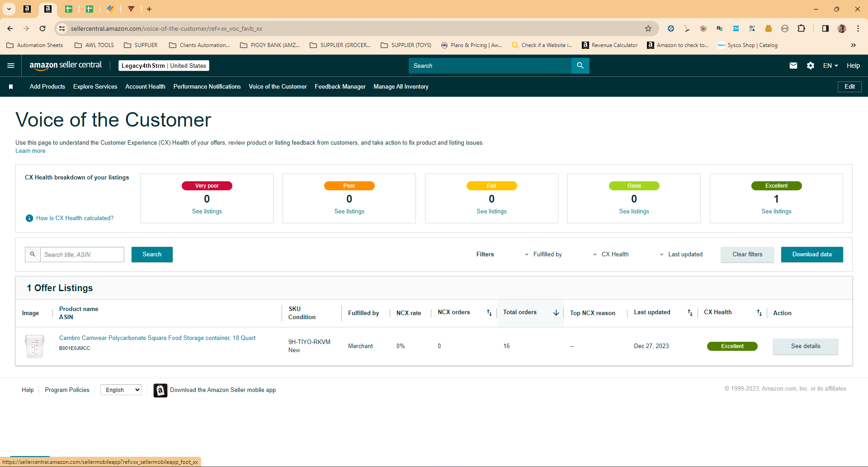Sort by NCX orders column arrows
Viewport: 868px width, 467px height.
tap(489, 313)
